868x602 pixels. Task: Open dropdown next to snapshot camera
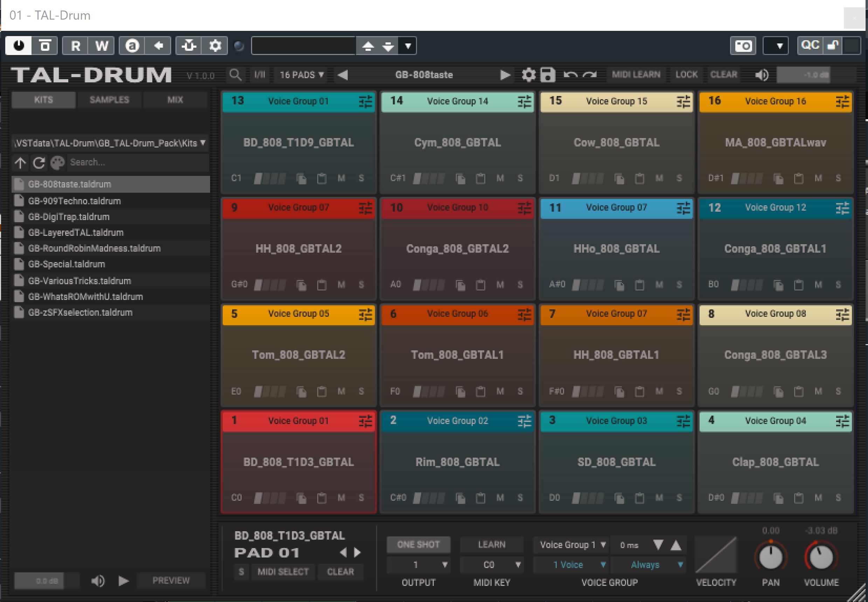776,46
